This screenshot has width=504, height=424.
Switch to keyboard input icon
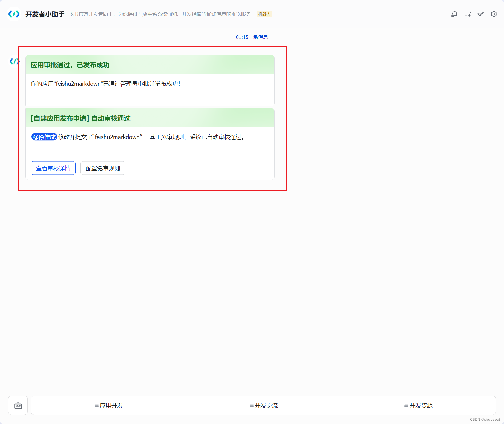pyautogui.click(x=18, y=405)
